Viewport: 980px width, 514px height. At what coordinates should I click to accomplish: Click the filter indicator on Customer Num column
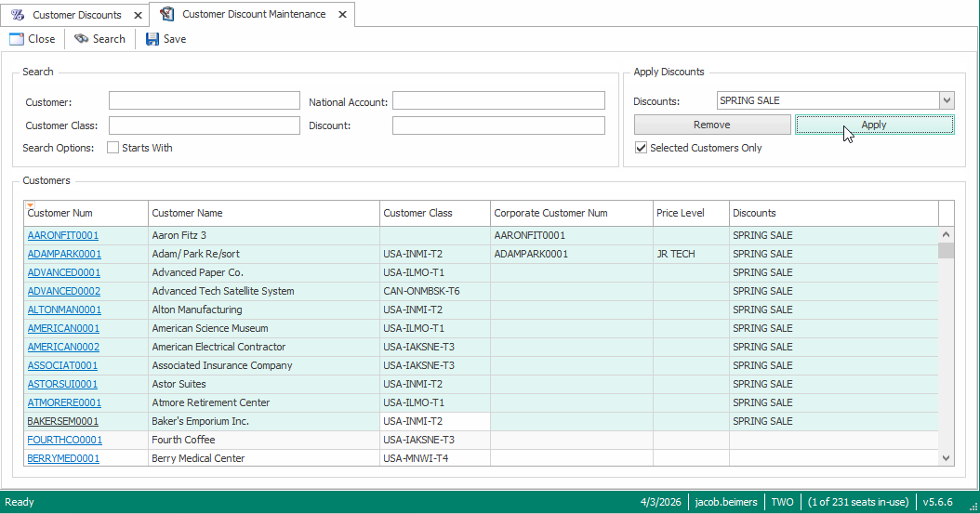[30, 204]
